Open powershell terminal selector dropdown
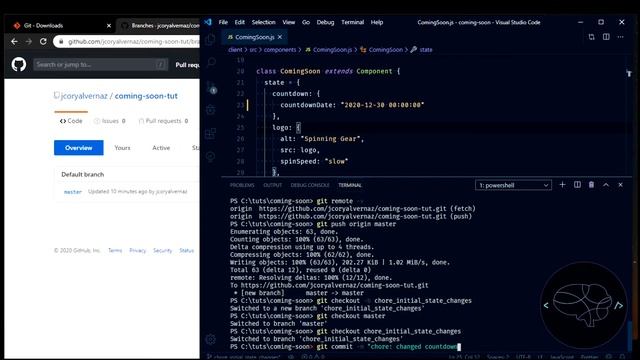 pos(513,185)
